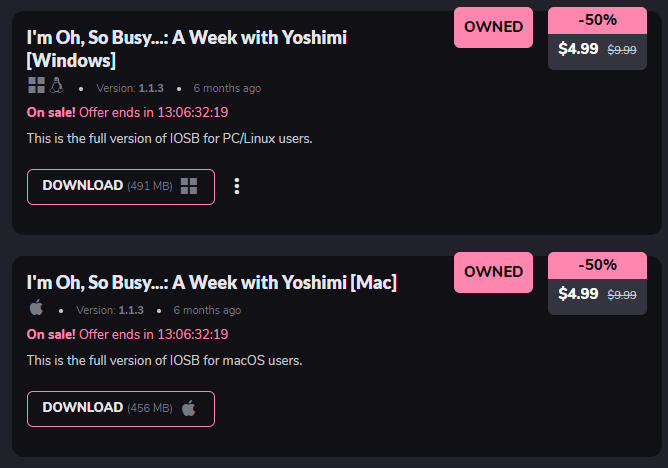Screen dimensions: 668x468
Task: Click the struck-through $9.99 price for Windows
Action: tap(622, 50)
